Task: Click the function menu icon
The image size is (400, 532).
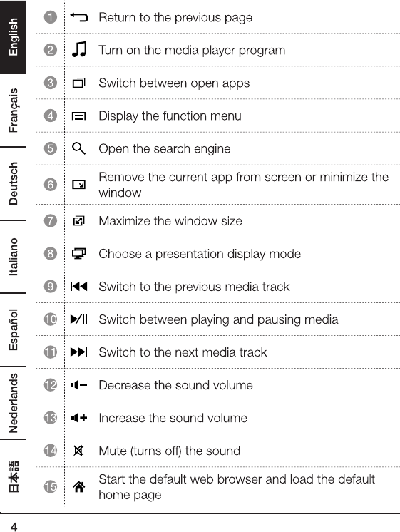Action: (x=78, y=116)
